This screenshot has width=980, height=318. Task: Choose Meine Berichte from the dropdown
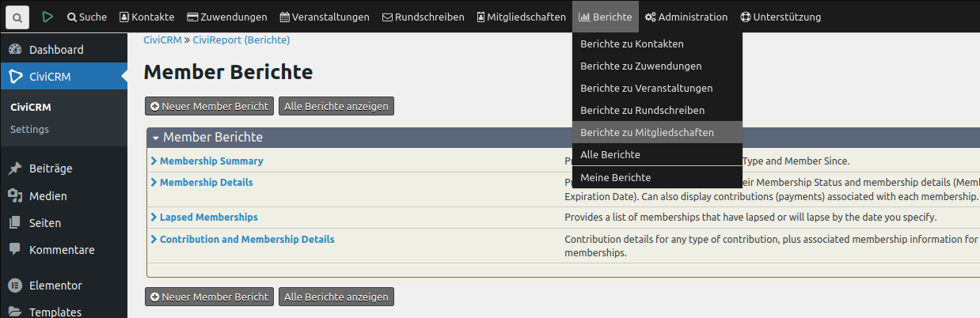tap(615, 178)
